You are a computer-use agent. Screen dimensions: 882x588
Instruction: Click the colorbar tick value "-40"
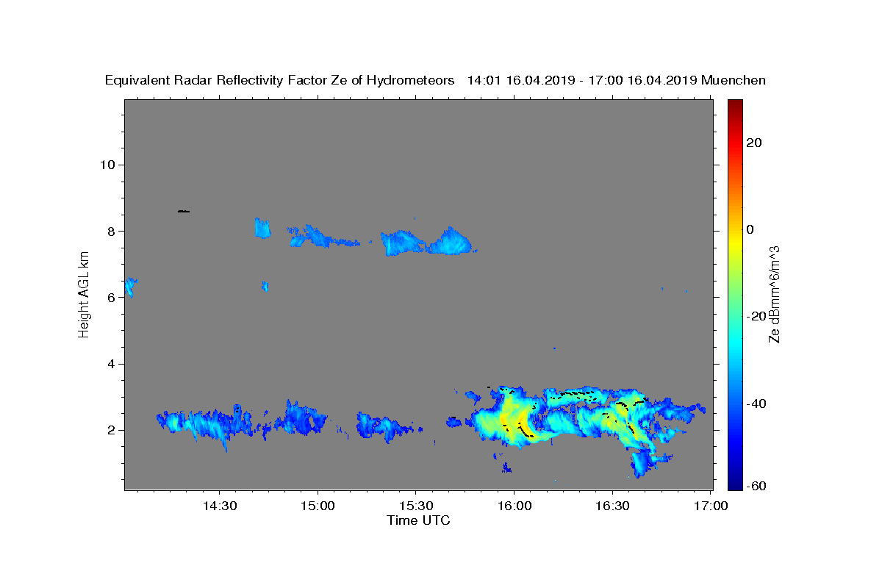coord(756,403)
